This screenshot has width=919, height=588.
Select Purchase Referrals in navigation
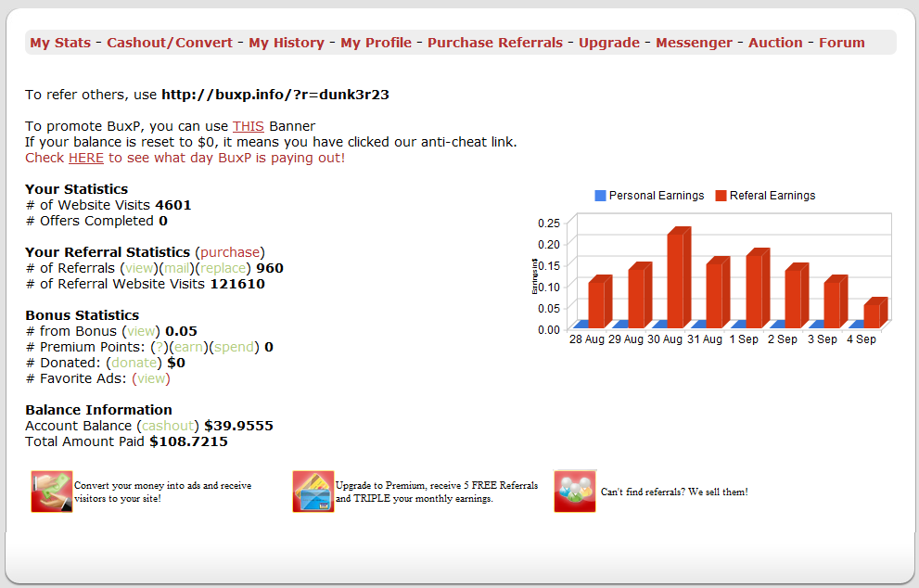494,43
